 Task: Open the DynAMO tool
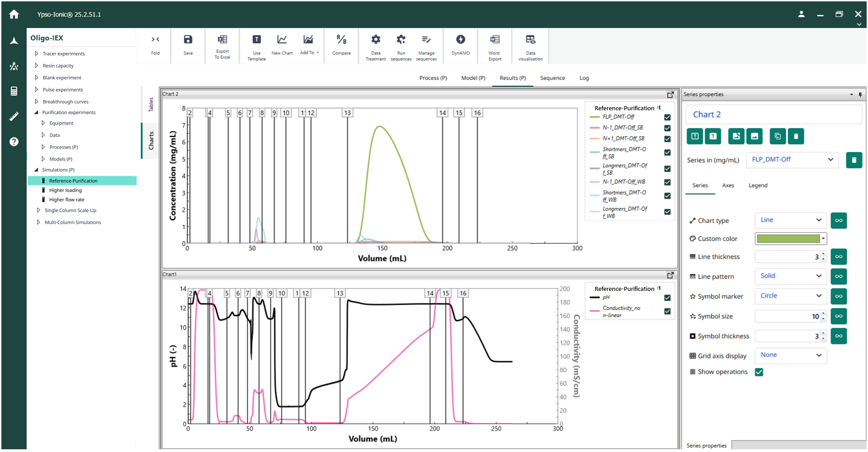click(x=460, y=45)
